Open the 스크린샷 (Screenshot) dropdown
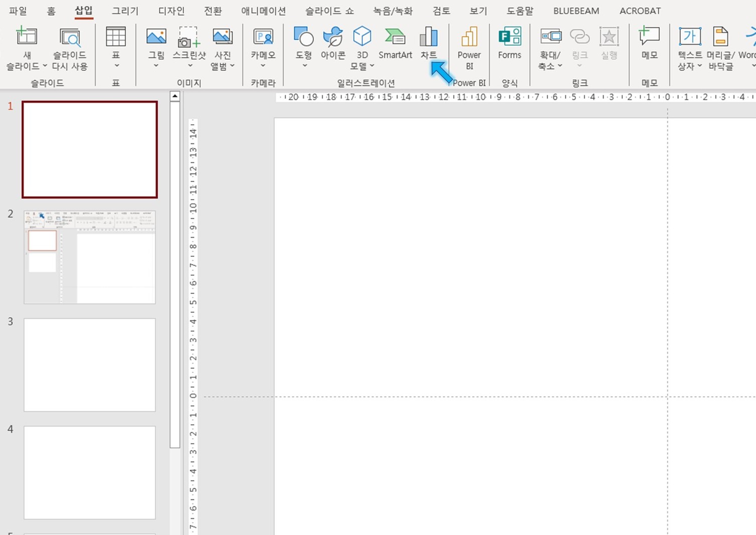756x535 pixels. click(190, 66)
